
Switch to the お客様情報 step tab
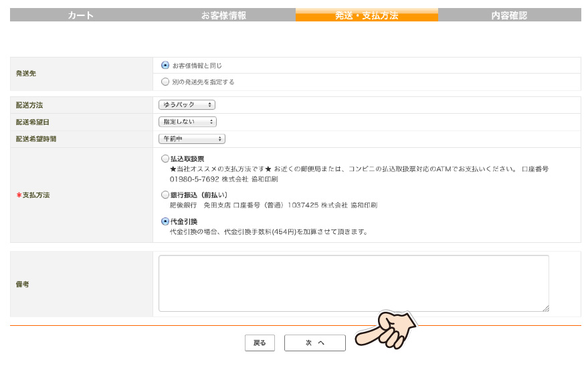click(x=223, y=15)
